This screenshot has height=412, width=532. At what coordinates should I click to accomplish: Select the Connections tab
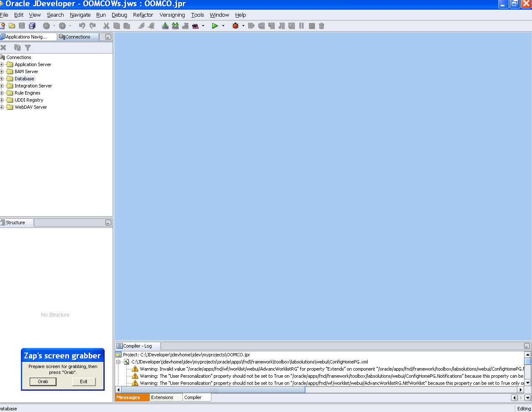point(77,37)
